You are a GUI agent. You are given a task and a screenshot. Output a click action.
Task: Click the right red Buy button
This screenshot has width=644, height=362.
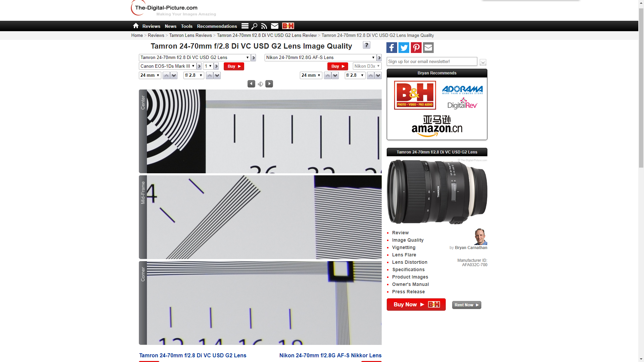click(x=338, y=66)
